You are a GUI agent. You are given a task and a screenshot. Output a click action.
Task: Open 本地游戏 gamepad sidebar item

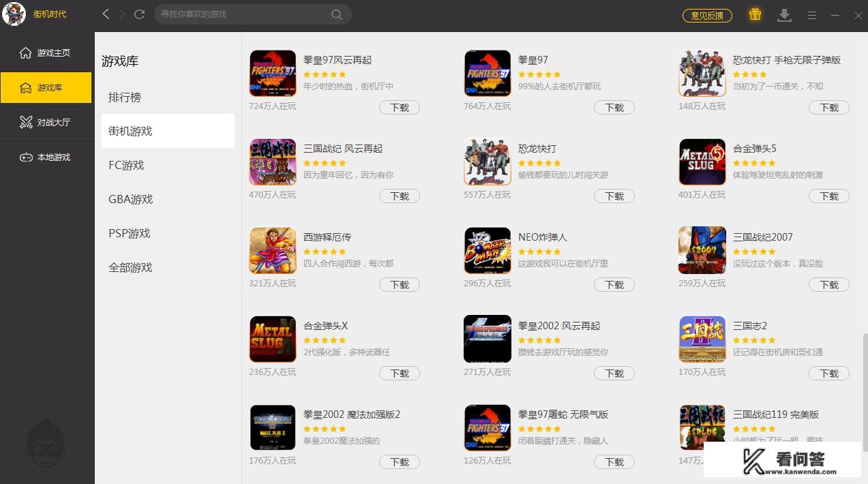[x=46, y=157]
